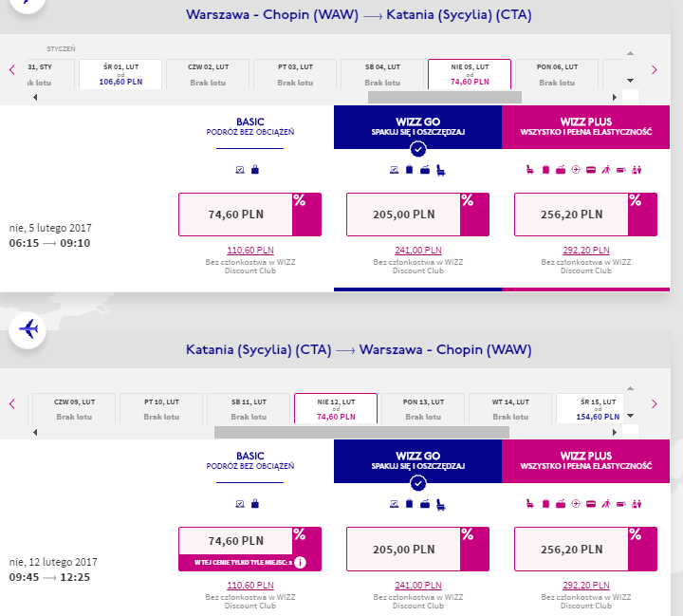This screenshot has width=683, height=616.
Task: Click small cabin bag icon under outbound BASIC
Action: (x=255, y=170)
